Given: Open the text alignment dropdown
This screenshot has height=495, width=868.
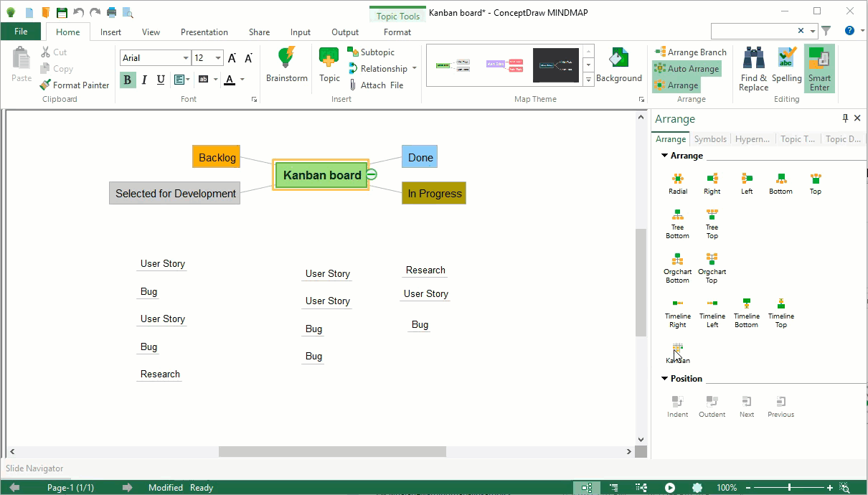Looking at the screenshot, I should click(187, 80).
